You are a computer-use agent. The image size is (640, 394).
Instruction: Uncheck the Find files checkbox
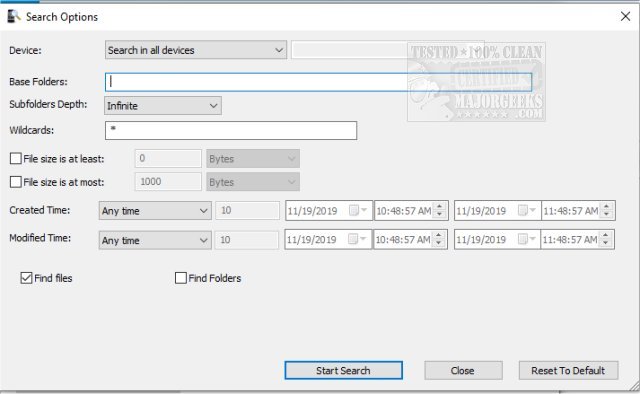click(x=26, y=278)
